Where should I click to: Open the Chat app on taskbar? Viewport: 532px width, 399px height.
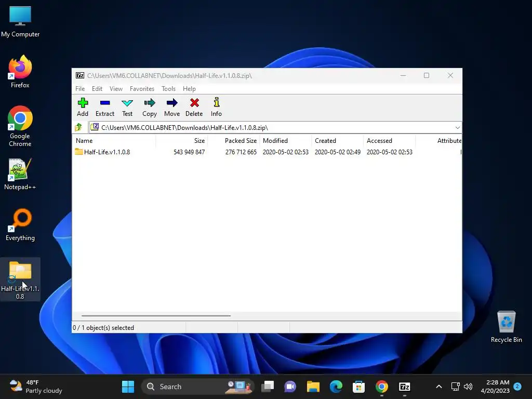tap(290, 387)
